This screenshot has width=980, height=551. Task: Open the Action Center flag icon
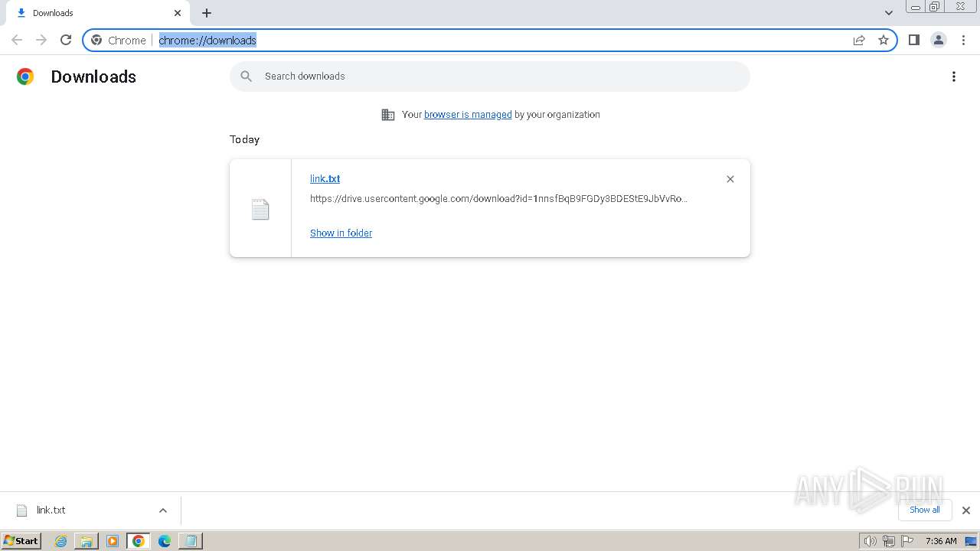point(907,541)
